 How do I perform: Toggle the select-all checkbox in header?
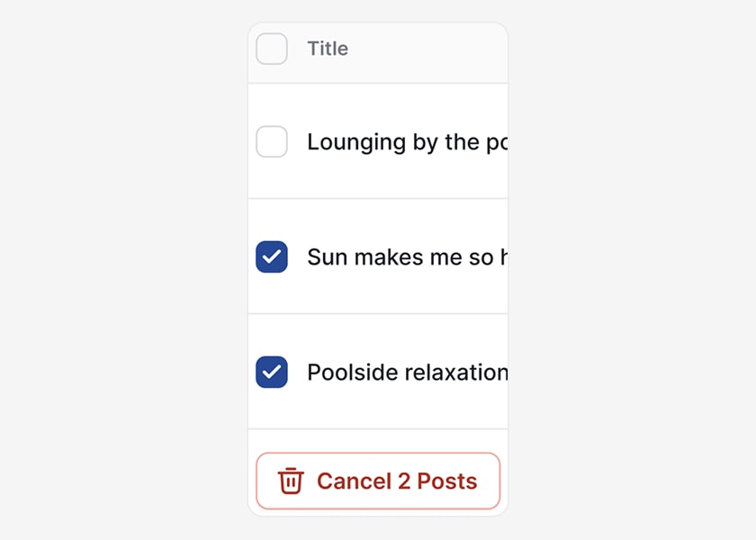tap(272, 49)
